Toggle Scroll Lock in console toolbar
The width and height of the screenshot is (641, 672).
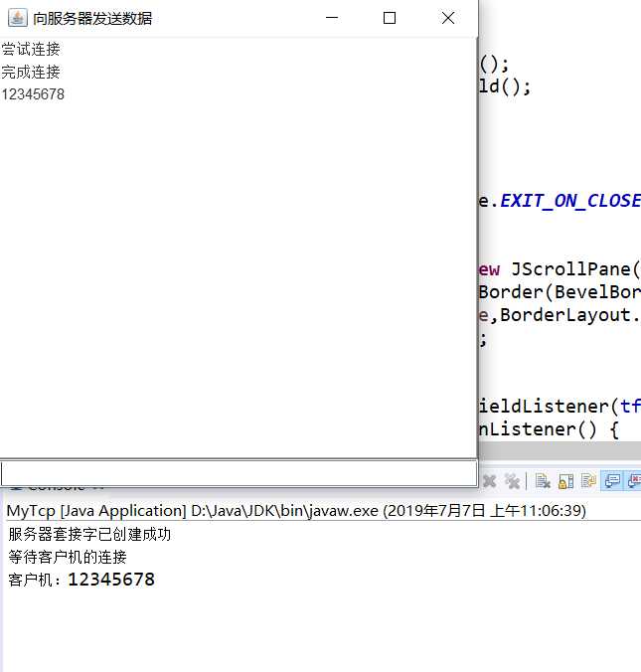pyautogui.click(x=566, y=481)
